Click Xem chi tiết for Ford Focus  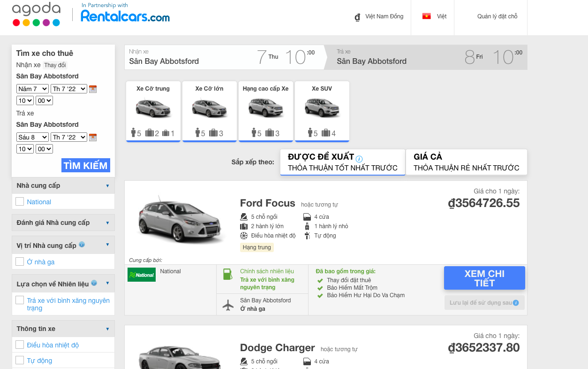[484, 278]
